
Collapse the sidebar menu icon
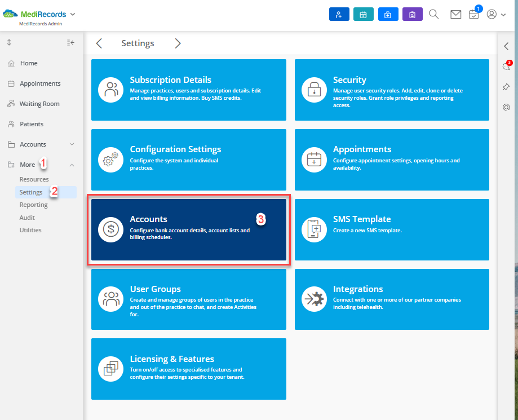(x=70, y=42)
